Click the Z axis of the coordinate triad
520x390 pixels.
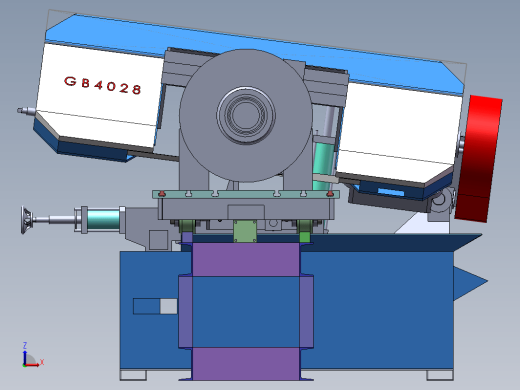click(24, 353)
